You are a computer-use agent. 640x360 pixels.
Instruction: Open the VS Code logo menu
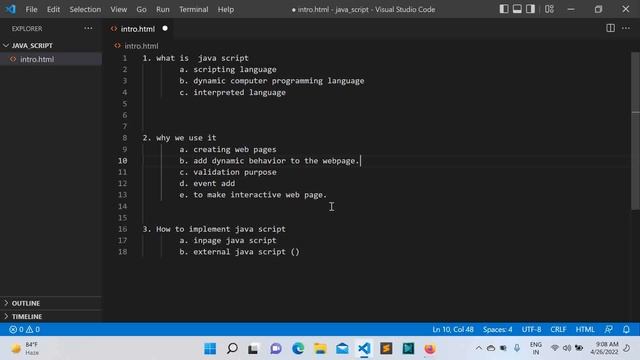[10, 9]
